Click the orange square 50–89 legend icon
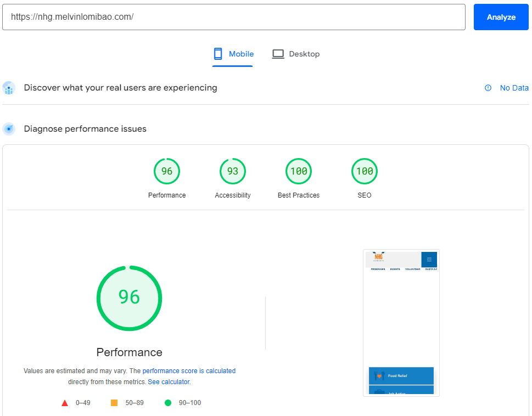The image size is (532, 416). click(114, 402)
